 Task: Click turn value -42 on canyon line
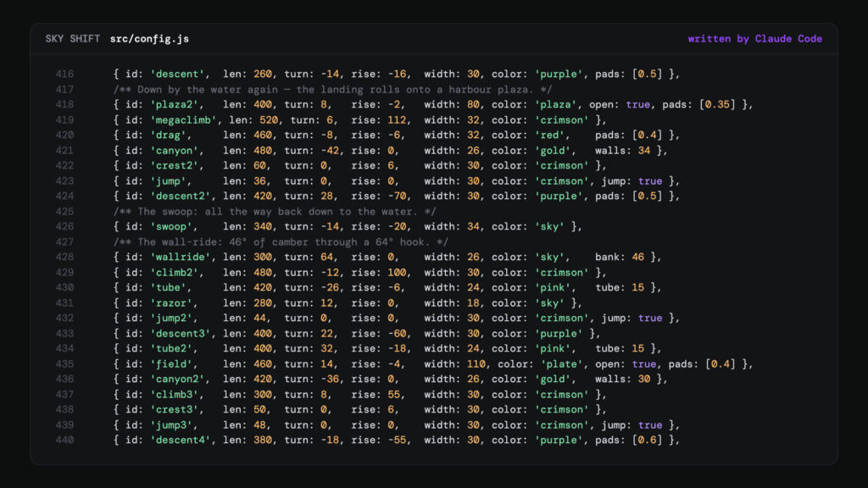pos(330,151)
